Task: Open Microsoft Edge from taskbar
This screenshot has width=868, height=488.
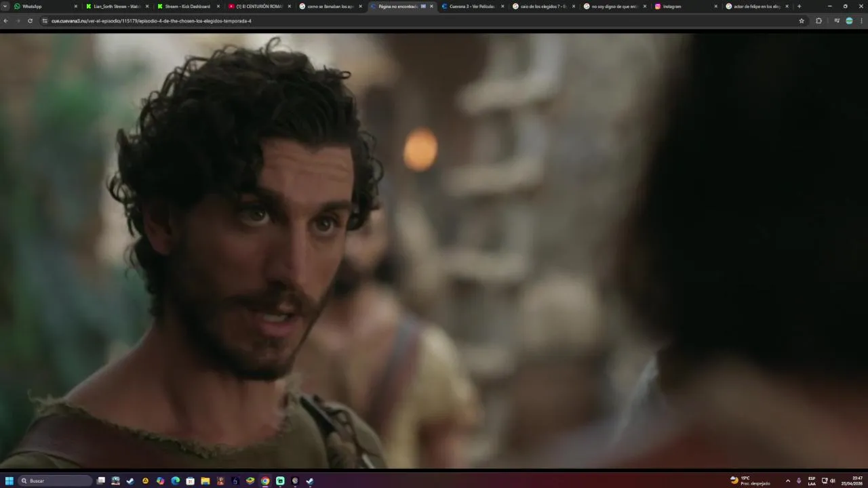Action: coord(175,481)
